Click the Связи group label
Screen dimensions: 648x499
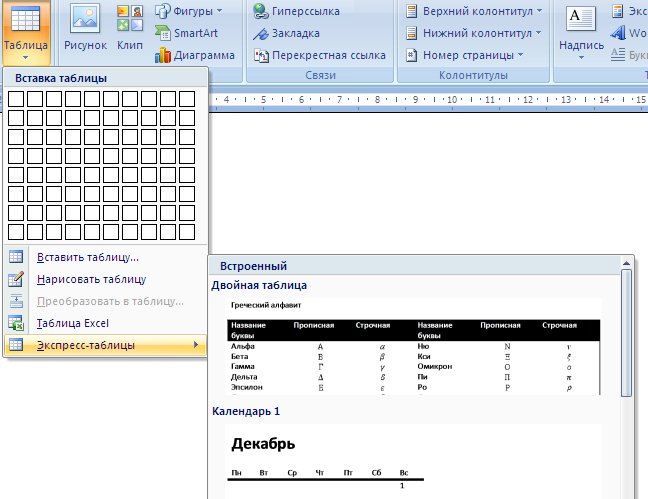coord(320,75)
